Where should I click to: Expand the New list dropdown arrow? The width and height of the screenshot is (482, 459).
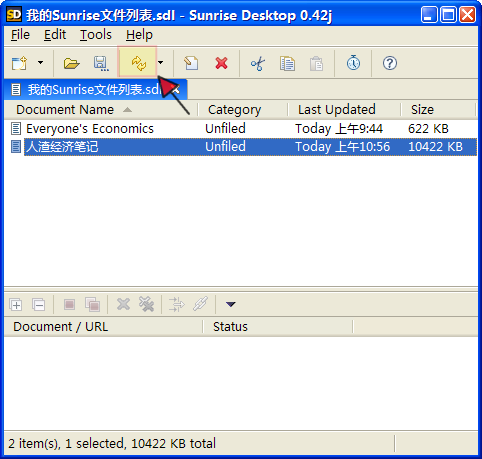tap(40, 62)
